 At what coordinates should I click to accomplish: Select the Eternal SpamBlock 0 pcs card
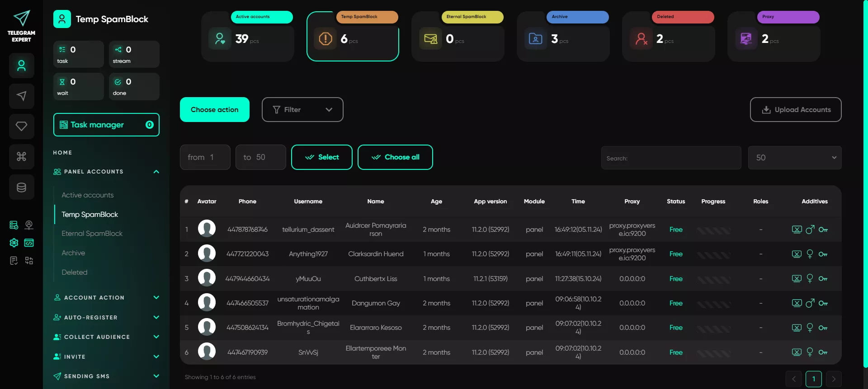point(458,37)
